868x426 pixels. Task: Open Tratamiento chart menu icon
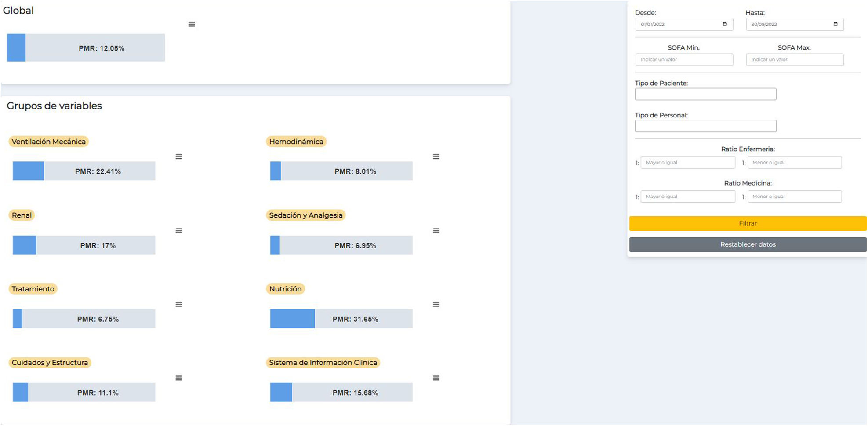[179, 304]
